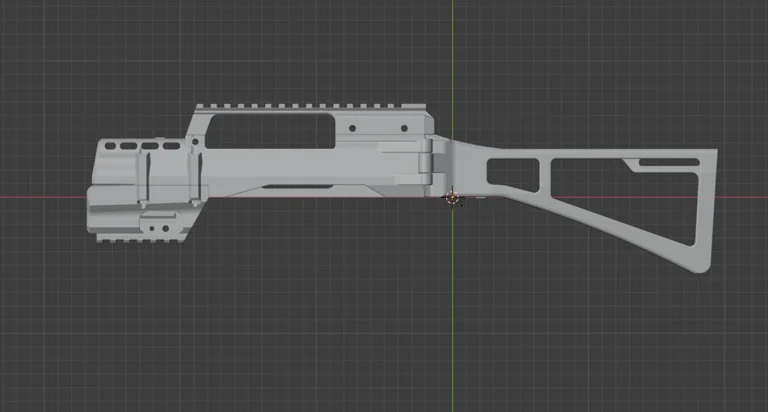The height and width of the screenshot is (412, 768).
Task: Select the middle of the receiver body
Action: (300, 167)
